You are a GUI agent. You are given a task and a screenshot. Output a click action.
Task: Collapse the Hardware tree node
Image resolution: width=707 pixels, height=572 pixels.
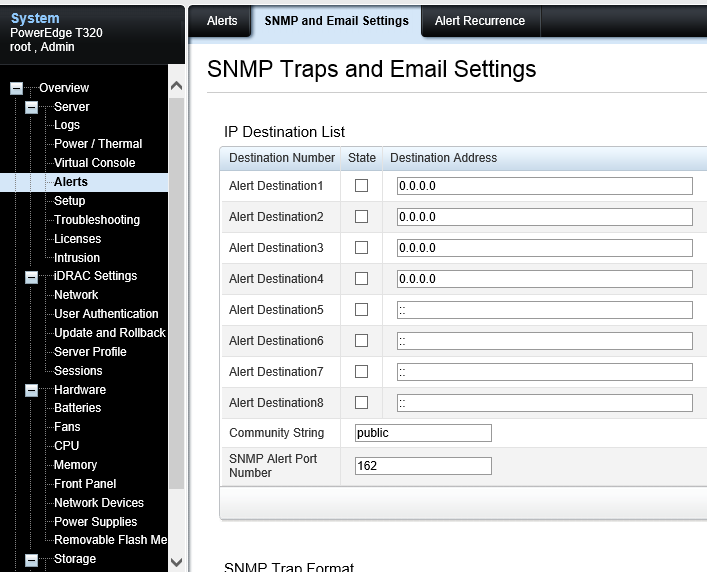32,390
